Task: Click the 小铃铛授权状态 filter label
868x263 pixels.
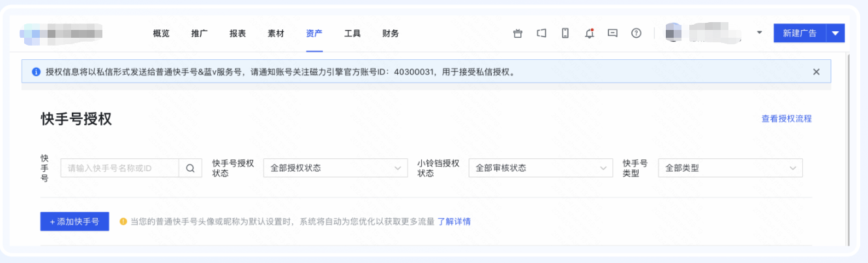Action: [x=439, y=168]
